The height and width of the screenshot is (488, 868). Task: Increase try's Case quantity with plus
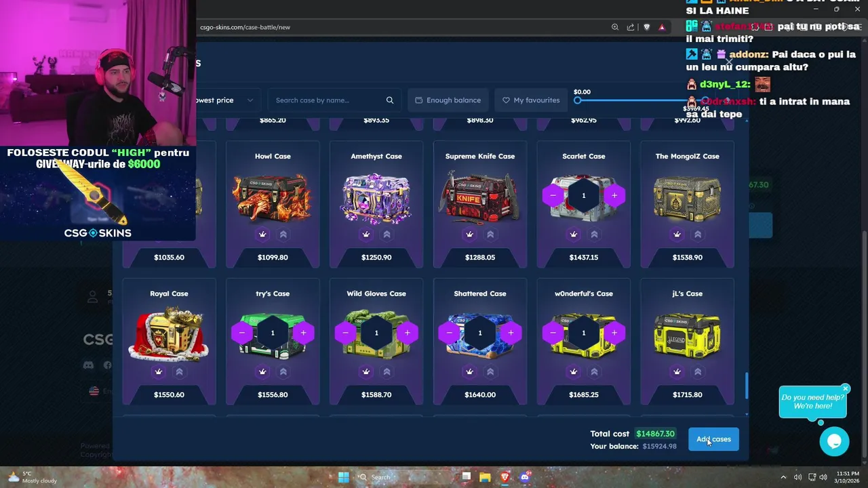pyautogui.click(x=303, y=333)
